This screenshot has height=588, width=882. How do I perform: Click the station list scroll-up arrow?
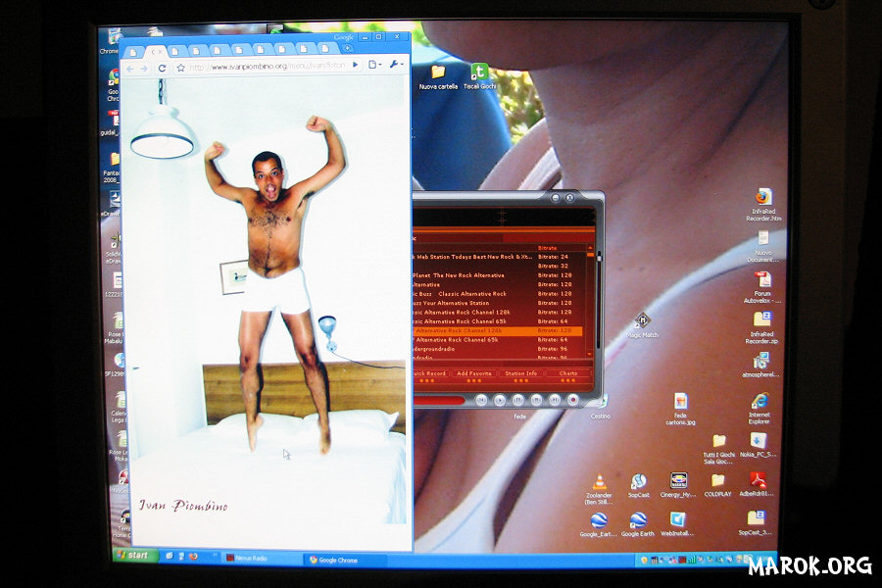point(590,248)
